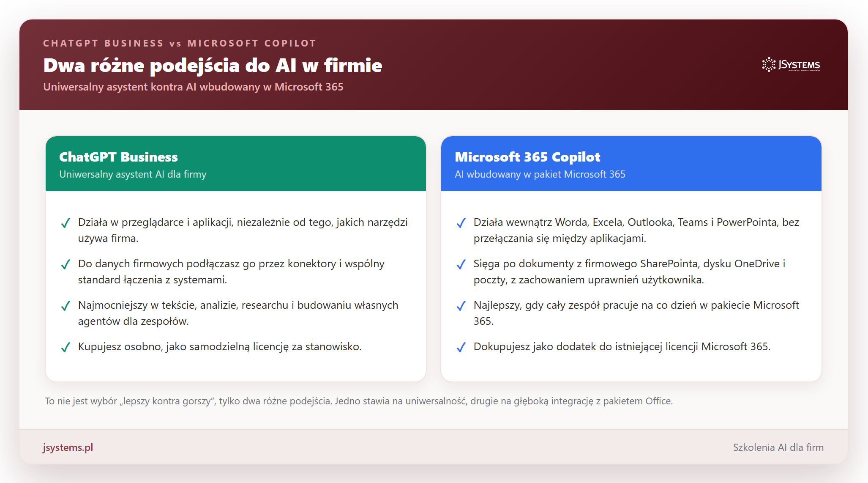Click text 'Najmocniejszy w tekście, analizie, researchu'
This screenshot has width=868, height=483.
click(238, 313)
